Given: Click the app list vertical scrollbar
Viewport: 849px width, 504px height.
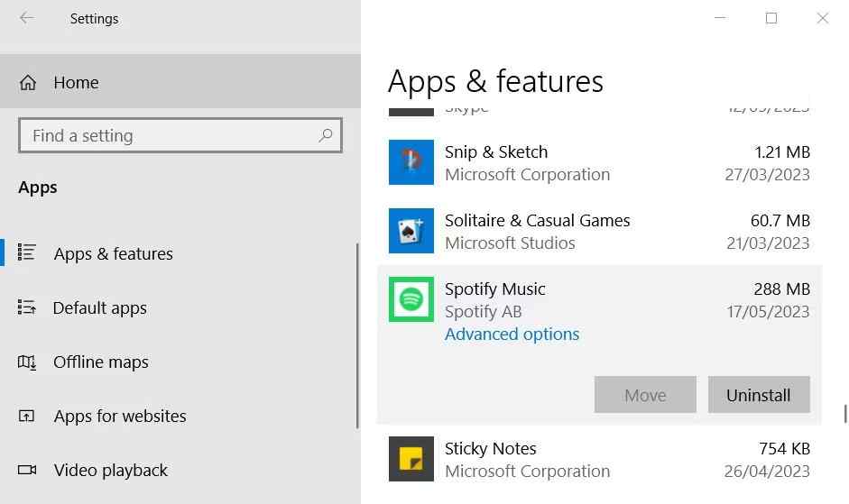Looking at the screenshot, I should coord(844,414).
